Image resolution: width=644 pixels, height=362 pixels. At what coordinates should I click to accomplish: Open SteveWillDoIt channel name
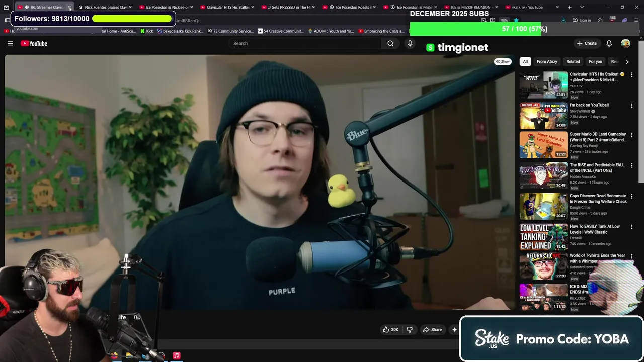click(x=581, y=111)
